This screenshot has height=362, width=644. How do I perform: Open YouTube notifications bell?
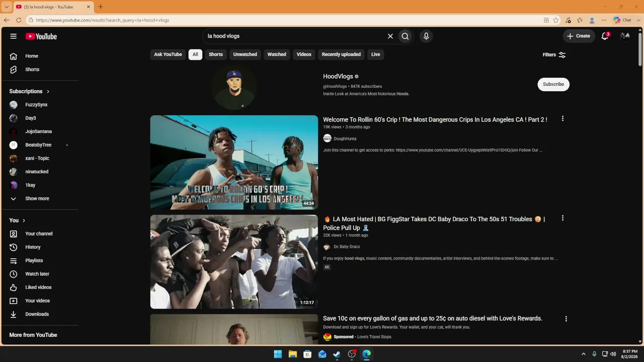tap(605, 36)
